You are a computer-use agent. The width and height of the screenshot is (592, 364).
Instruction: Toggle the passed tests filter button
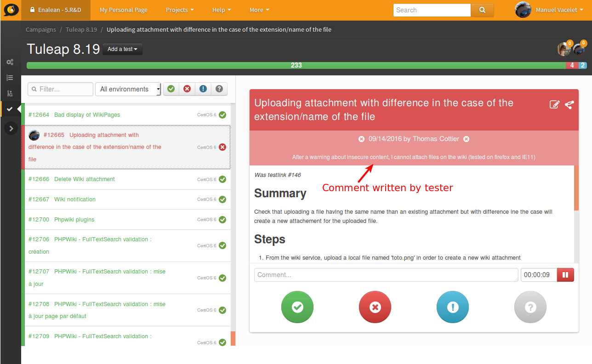click(171, 89)
